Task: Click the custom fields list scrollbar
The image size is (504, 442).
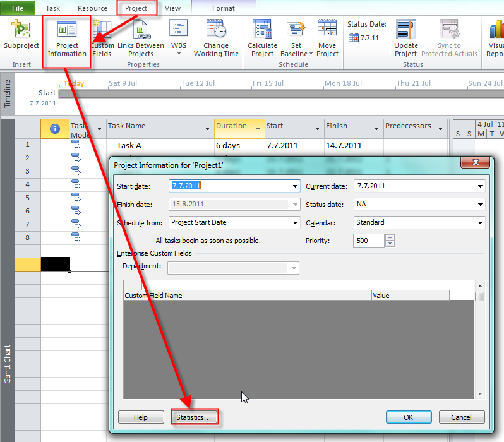Action: pos(480,341)
